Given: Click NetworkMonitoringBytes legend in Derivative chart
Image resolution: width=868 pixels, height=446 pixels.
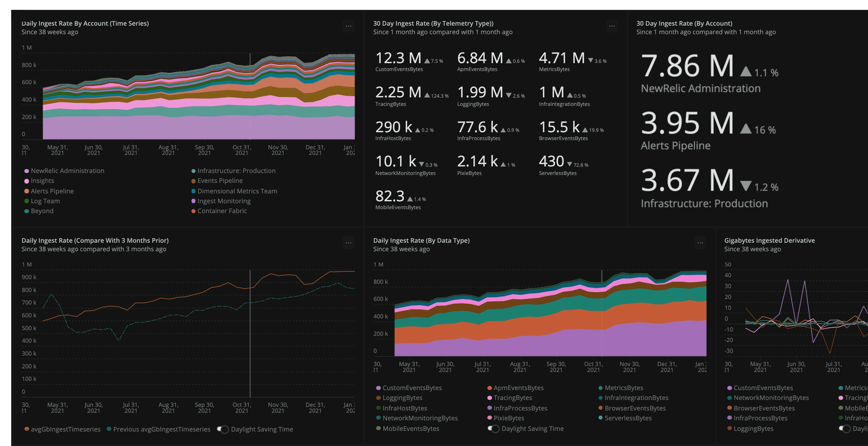Looking at the screenshot, I should [771, 398].
